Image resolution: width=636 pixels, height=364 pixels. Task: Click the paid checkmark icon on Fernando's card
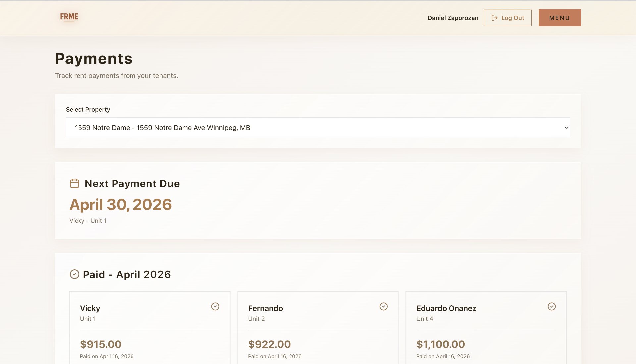click(384, 306)
